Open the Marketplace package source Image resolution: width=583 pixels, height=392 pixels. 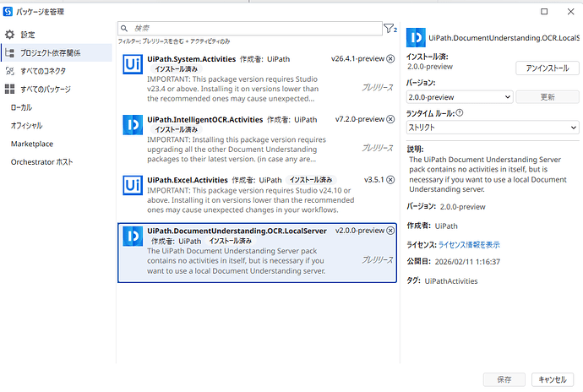pos(32,144)
